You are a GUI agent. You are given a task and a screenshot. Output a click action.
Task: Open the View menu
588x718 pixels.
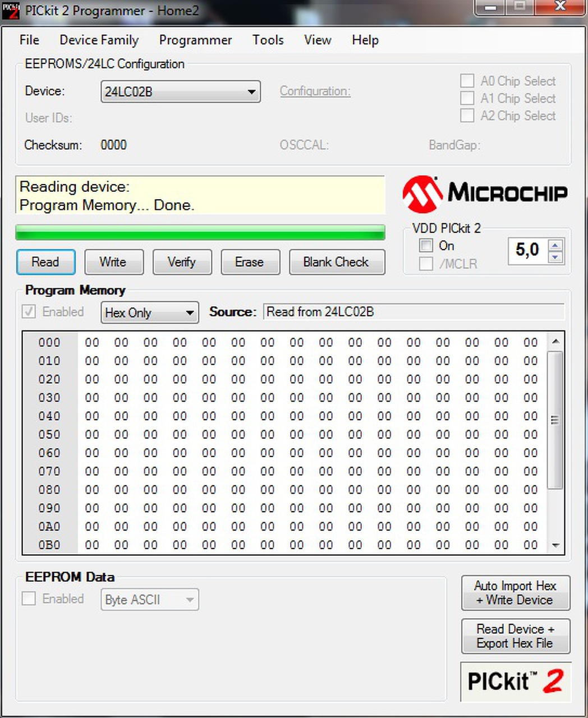tap(318, 40)
